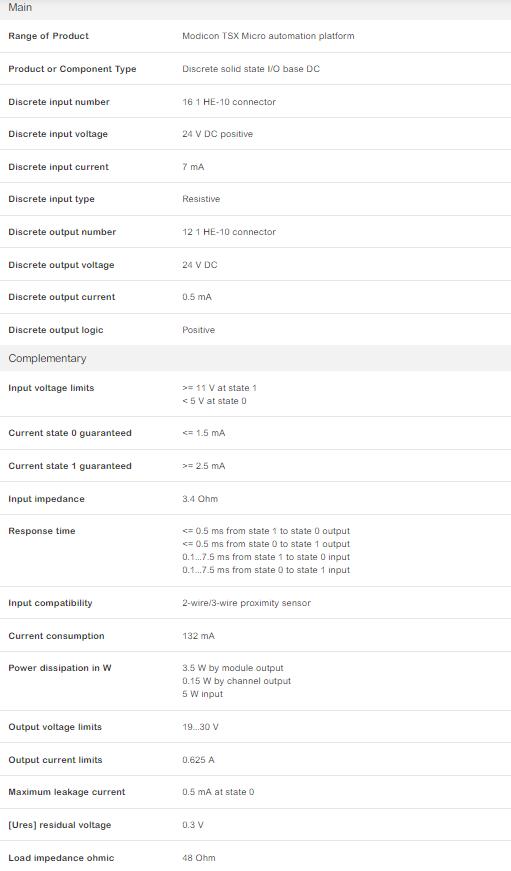Click the Discrete output number label
Viewport: 511px width, 871px height.
62,232
